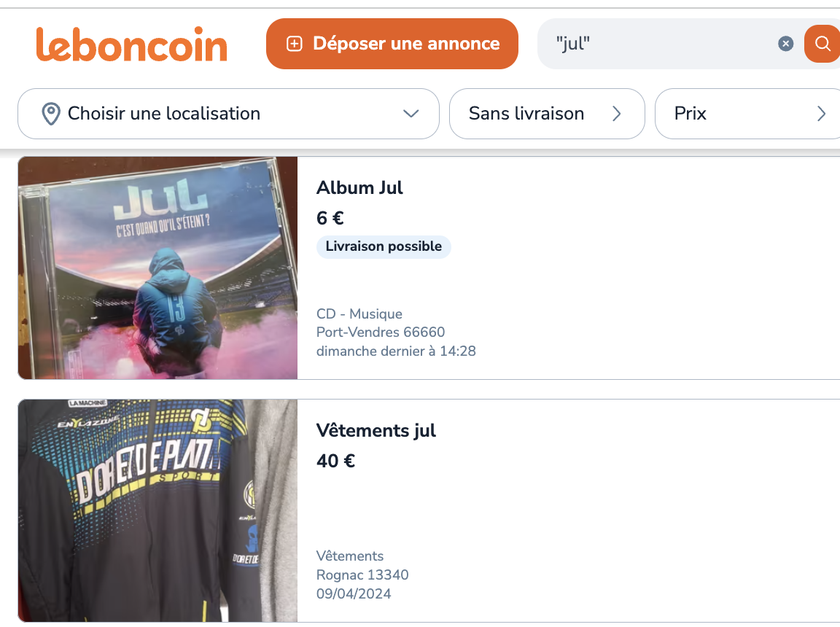Select the Sans livraison filter

(x=526, y=114)
